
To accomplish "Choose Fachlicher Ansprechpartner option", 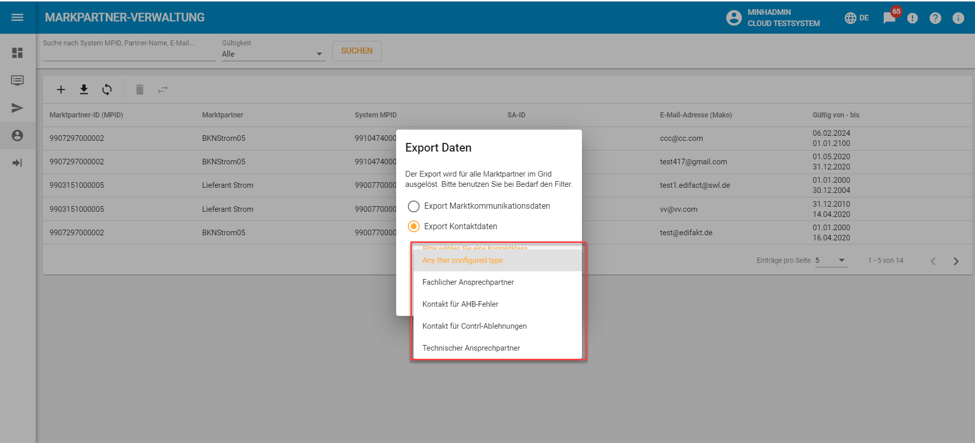I will point(497,282).
